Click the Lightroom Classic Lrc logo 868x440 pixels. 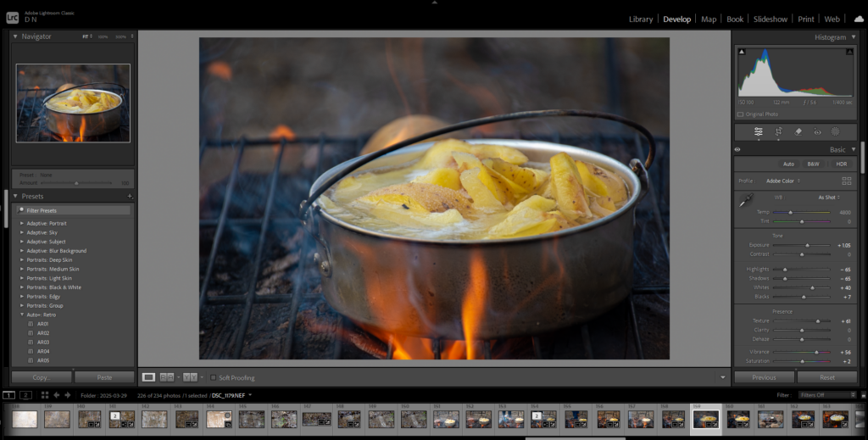[x=12, y=18]
